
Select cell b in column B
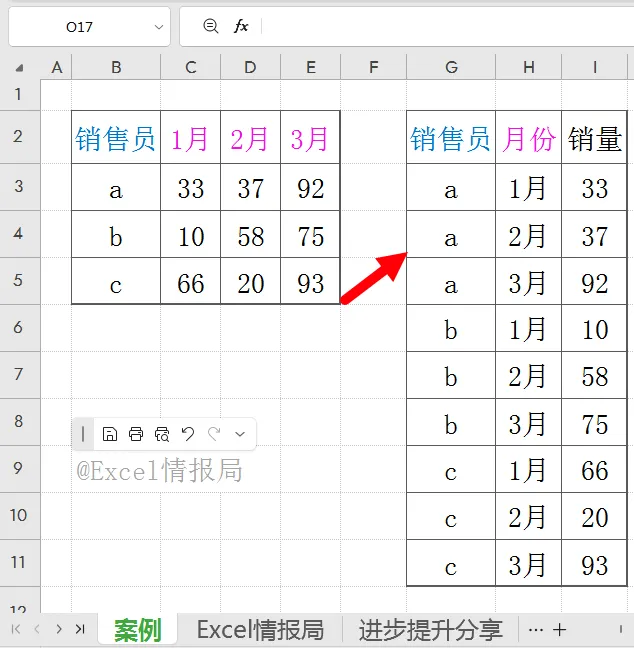pos(116,234)
